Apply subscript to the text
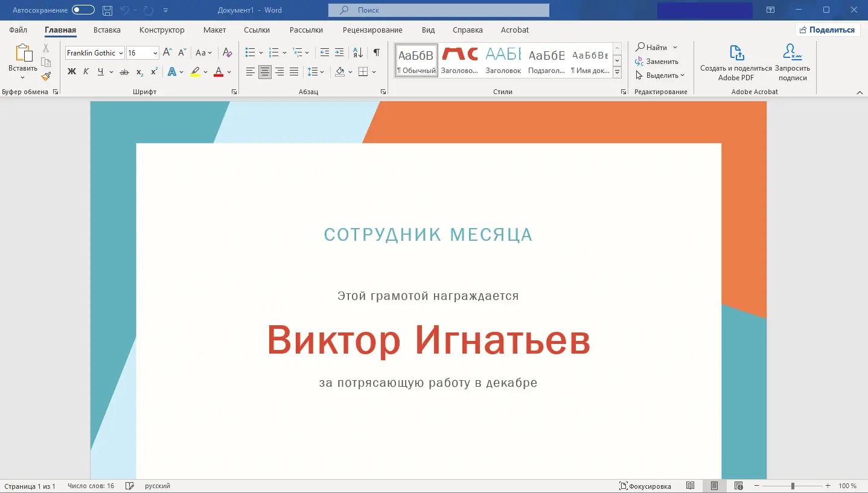 tap(139, 71)
